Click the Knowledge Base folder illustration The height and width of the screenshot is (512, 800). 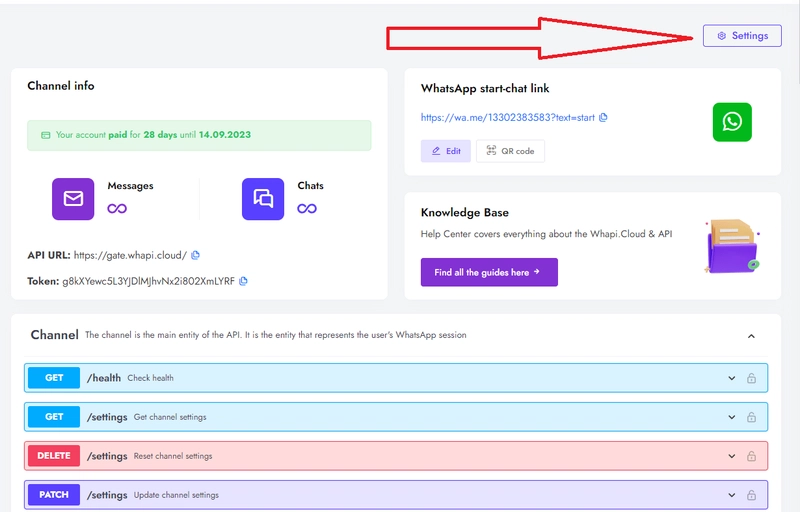[x=732, y=246]
